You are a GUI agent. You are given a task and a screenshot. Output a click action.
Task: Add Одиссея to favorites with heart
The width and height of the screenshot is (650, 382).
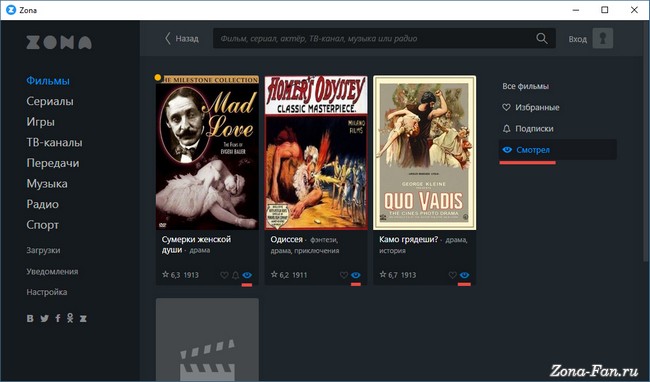[344, 275]
